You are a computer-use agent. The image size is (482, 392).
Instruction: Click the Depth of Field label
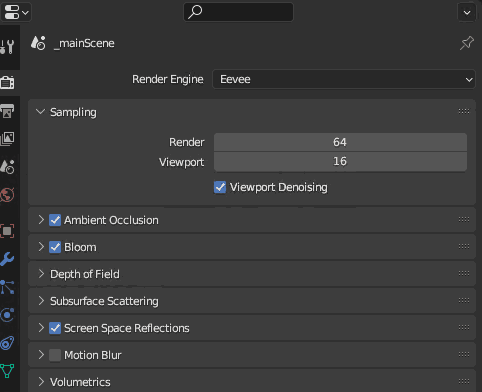(85, 274)
